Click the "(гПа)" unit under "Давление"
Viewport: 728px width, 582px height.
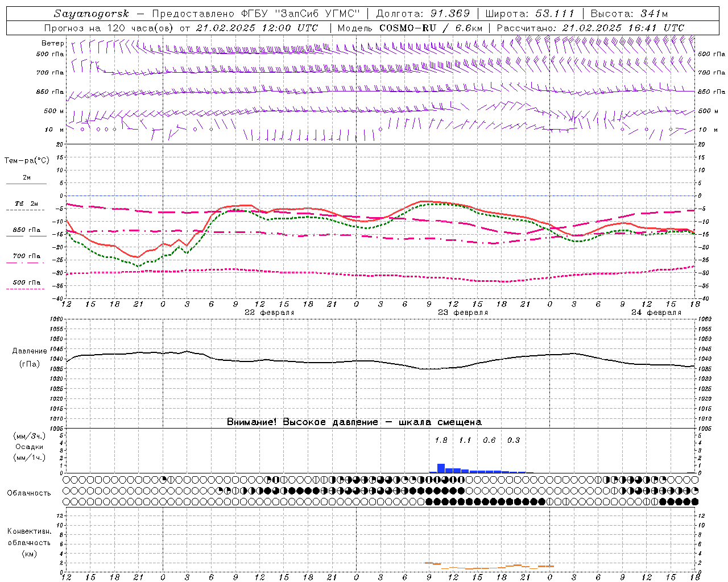30,364
